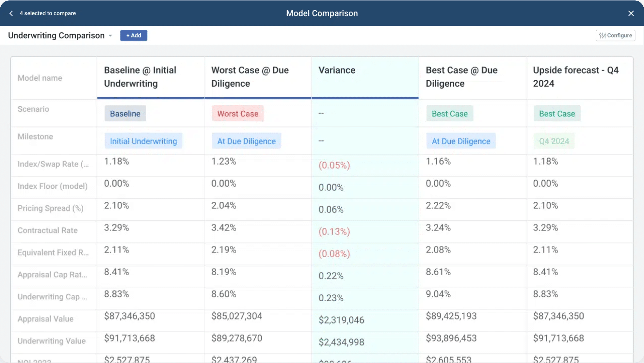Click the 2.04% Pricing Spread value
This screenshot has width=644, height=363.
pyautogui.click(x=224, y=206)
